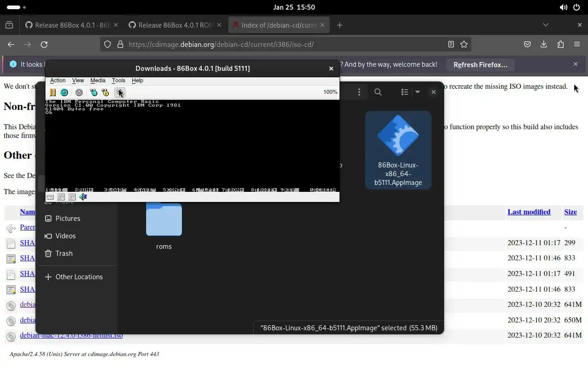
Task: Open the clock Jan 25 15:50 menu
Action: click(x=294, y=7)
